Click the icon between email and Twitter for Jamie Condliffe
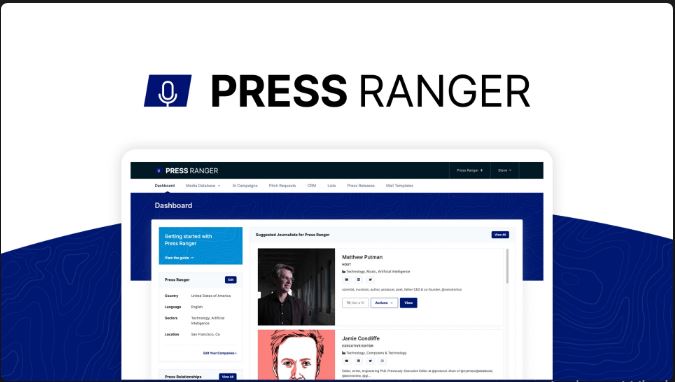Screen dimensions: 675x382 click(358, 361)
